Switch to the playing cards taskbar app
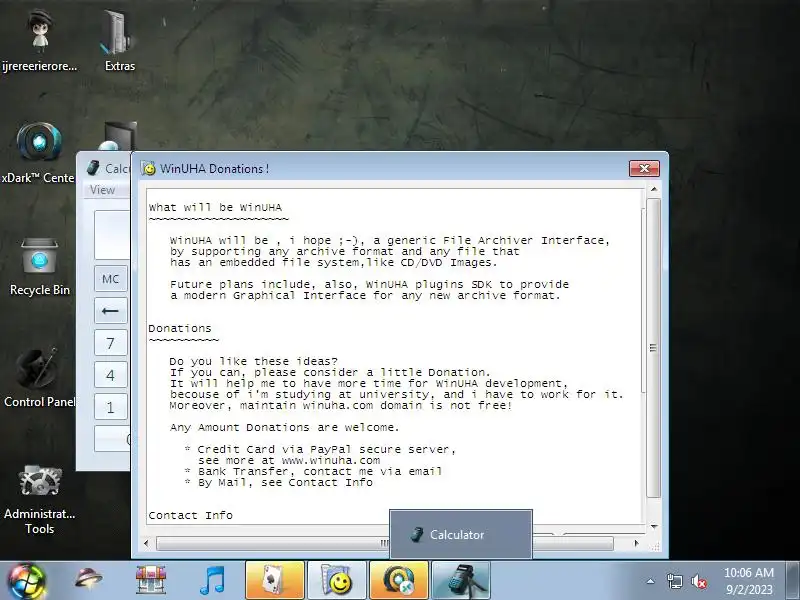 [x=275, y=580]
